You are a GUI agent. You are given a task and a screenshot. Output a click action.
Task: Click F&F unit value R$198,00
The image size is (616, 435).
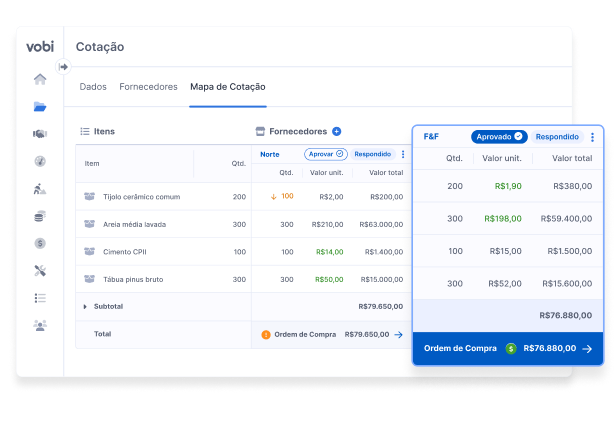(x=503, y=219)
